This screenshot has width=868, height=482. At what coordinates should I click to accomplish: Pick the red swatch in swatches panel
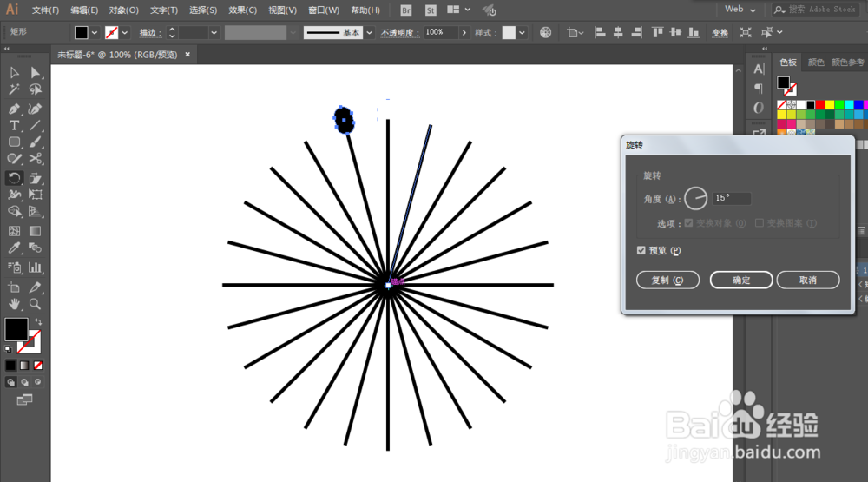coord(820,105)
